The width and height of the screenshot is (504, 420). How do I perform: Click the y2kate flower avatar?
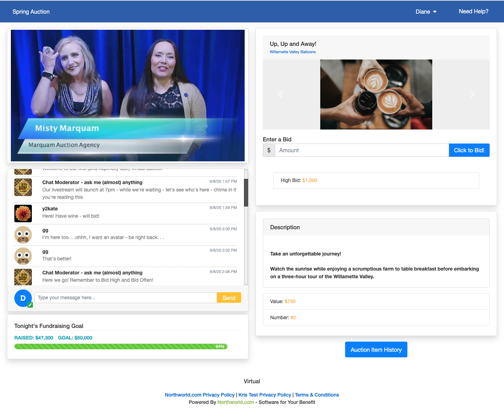pyautogui.click(x=23, y=213)
